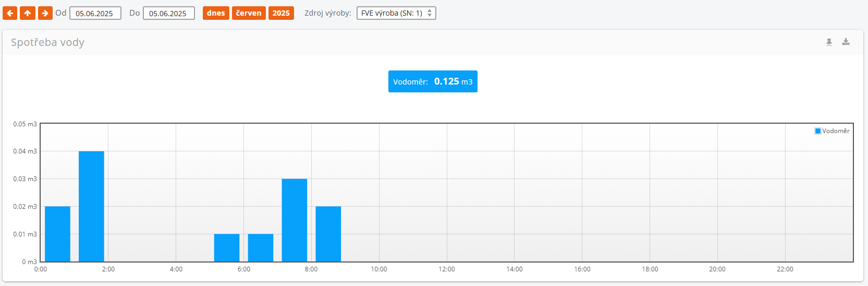The width and height of the screenshot is (868, 286).
Task: Click the right arrow next period button
Action: pos(45,13)
